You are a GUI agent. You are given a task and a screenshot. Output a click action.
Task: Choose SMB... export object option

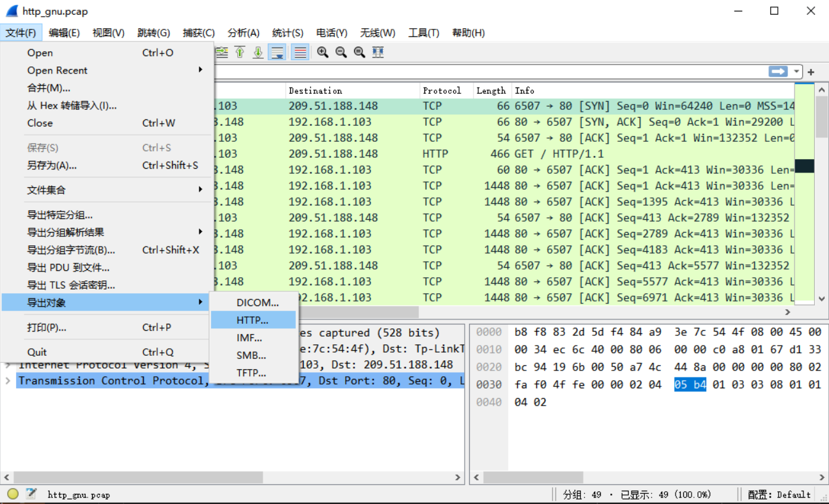coord(254,355)
